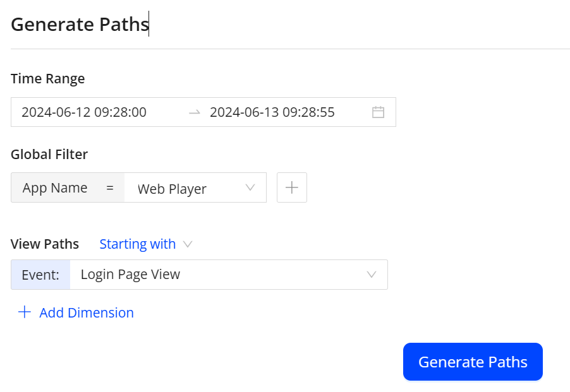Click the Time Range section label
The width and height of the screenshot is (570, 392).
click(x=48, y=79)
